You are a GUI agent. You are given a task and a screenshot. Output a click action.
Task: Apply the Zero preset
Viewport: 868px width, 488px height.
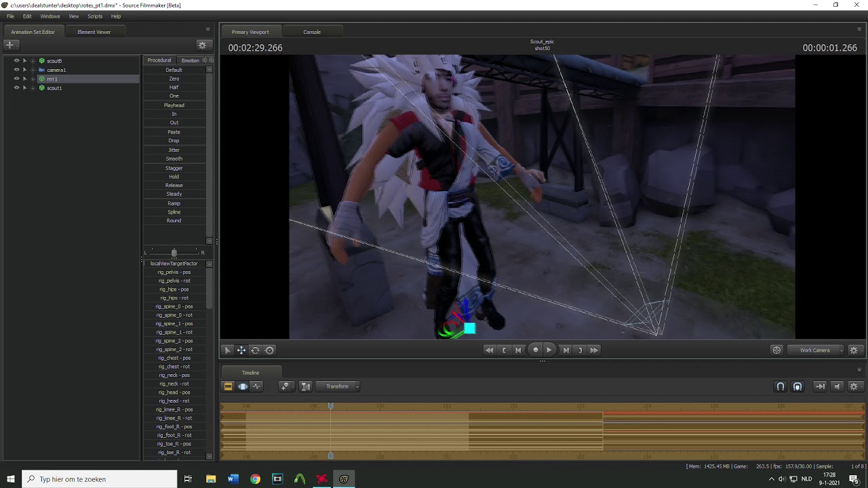click(x=174, y=79)
